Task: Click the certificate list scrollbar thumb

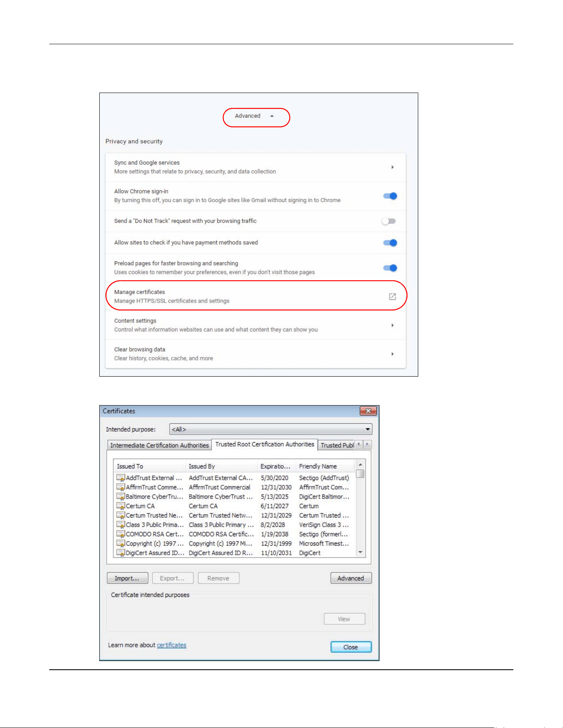Action: pyautogui.click(x=360, y=474)
